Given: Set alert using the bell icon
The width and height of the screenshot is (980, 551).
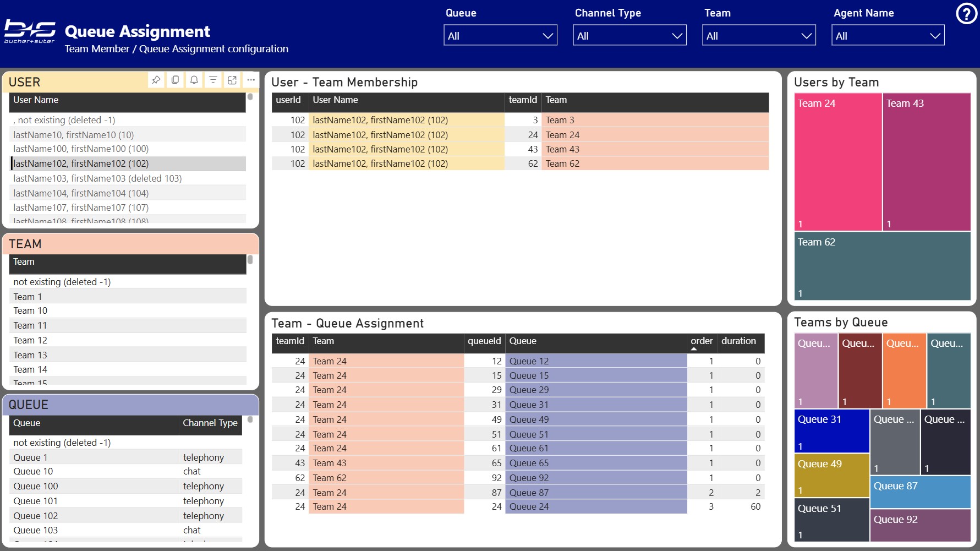Looking at the screenshot, I should pos(194,80).
